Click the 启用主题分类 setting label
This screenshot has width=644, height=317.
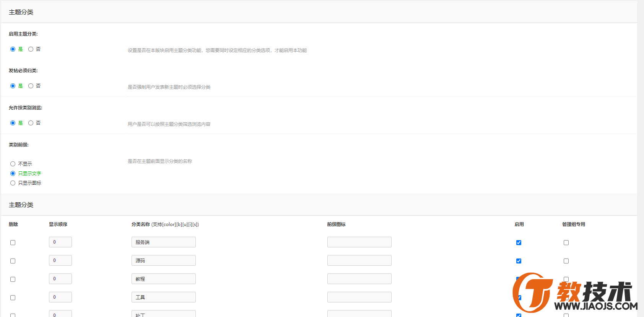(x=23, y=34)
